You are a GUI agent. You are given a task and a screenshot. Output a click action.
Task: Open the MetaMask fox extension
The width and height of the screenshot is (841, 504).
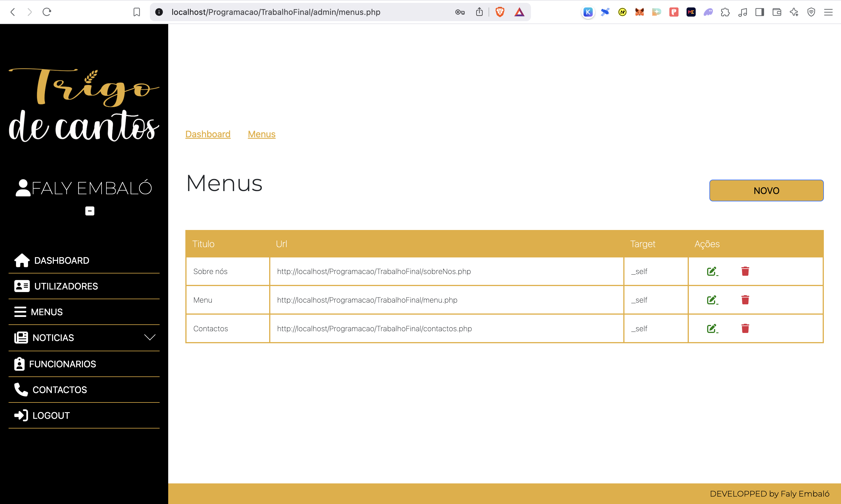pos(639,12)
